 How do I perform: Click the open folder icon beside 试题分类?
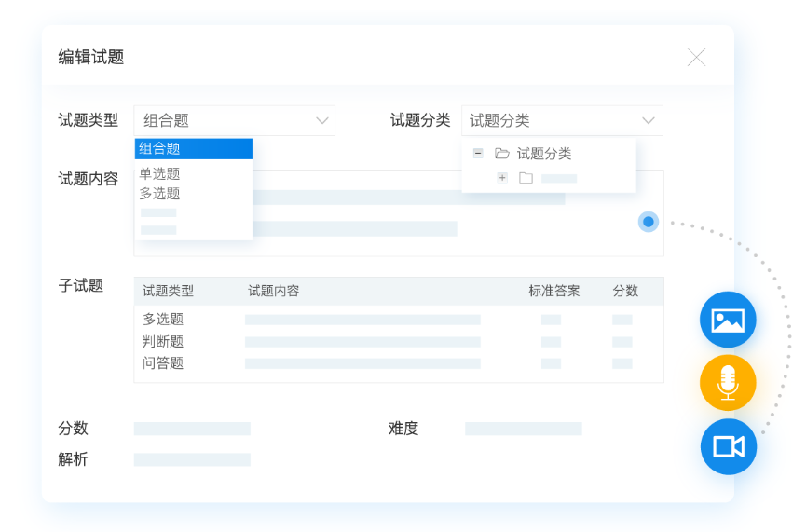click(502, 154)
